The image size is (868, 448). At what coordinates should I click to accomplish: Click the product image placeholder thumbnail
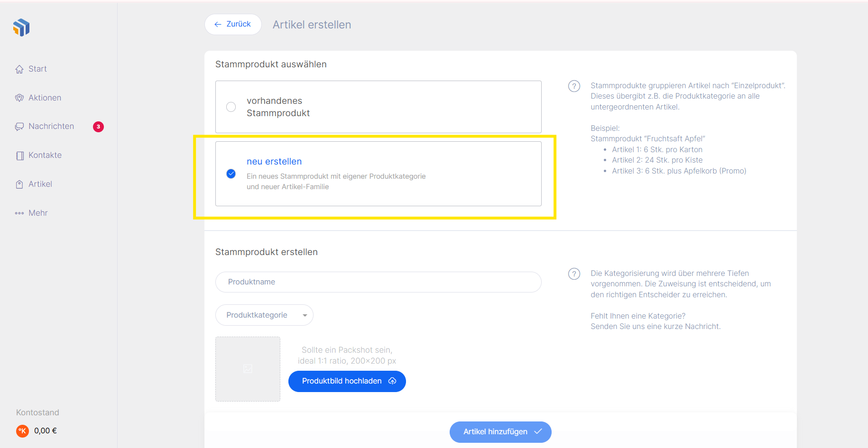[x=248, y=369]
